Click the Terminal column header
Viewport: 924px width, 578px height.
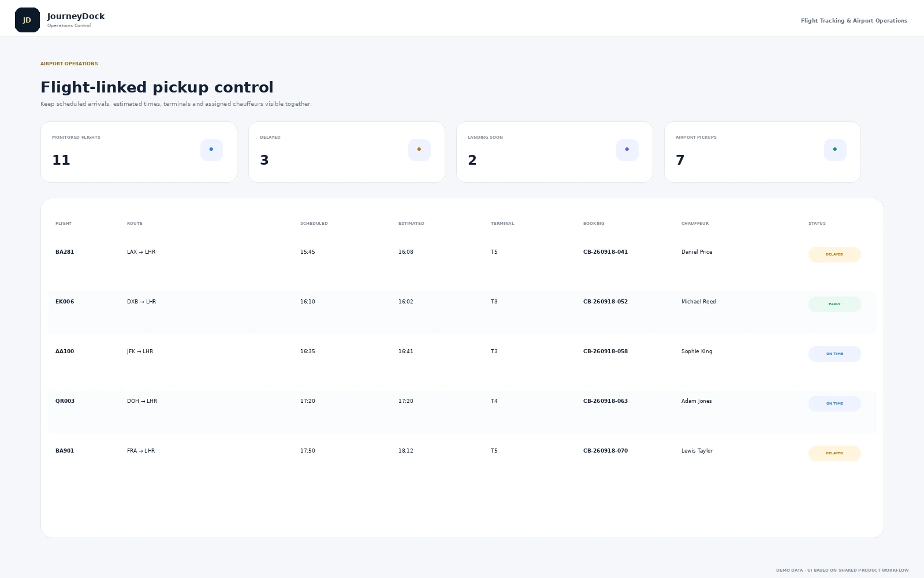tap(502, 224)
